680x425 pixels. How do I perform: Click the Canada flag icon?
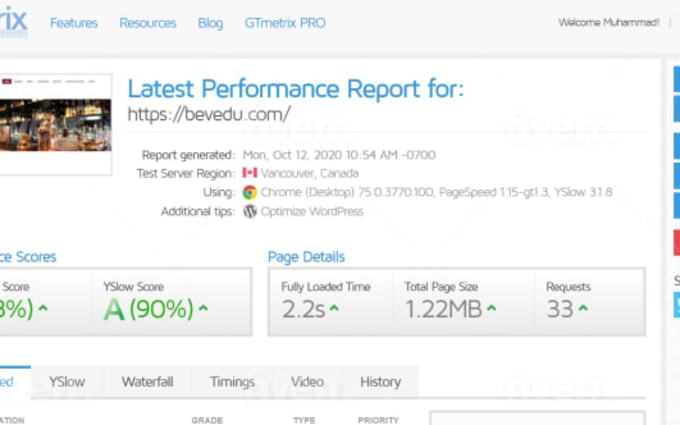click(250, 173)
